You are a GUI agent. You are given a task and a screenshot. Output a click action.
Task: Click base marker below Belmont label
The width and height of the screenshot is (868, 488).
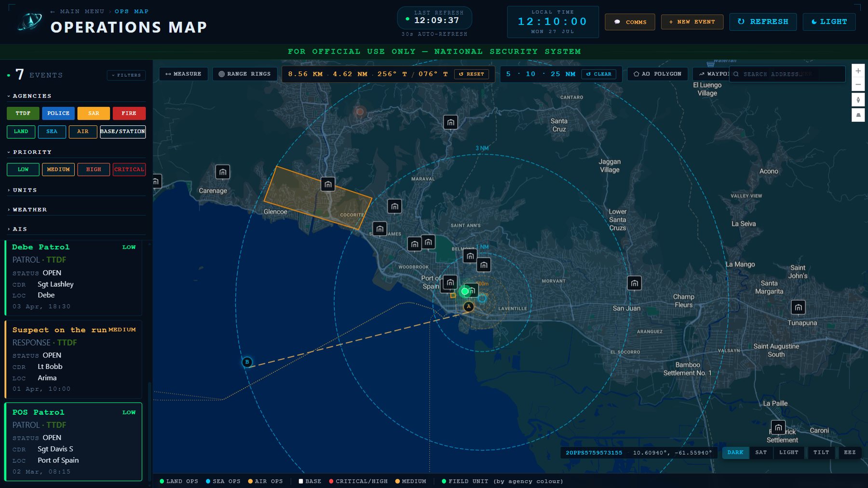point(470,256)
